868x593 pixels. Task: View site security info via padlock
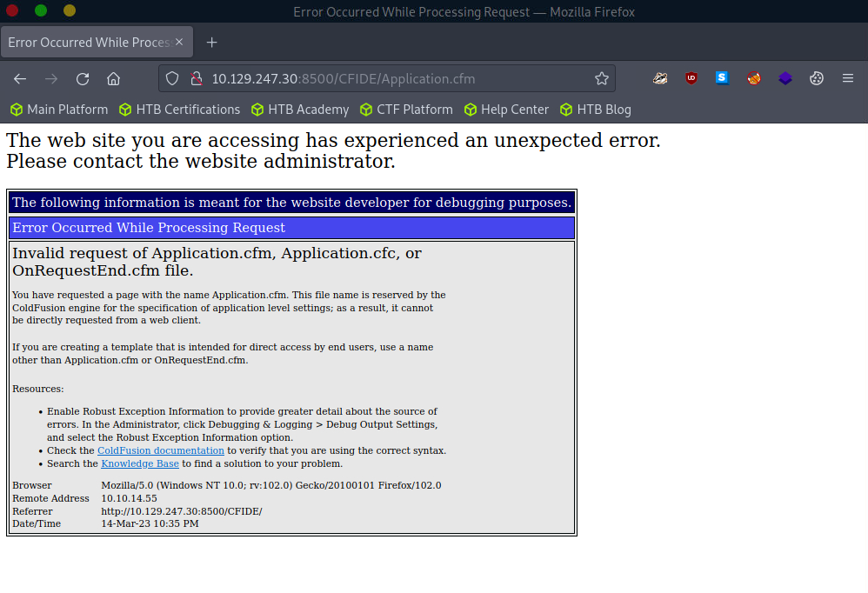click(x=195, y=79)
